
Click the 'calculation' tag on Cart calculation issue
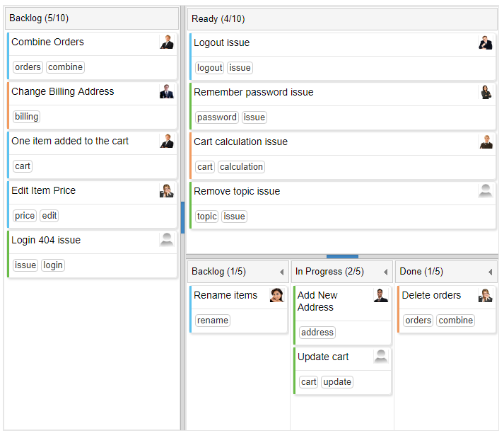[241, 167]
